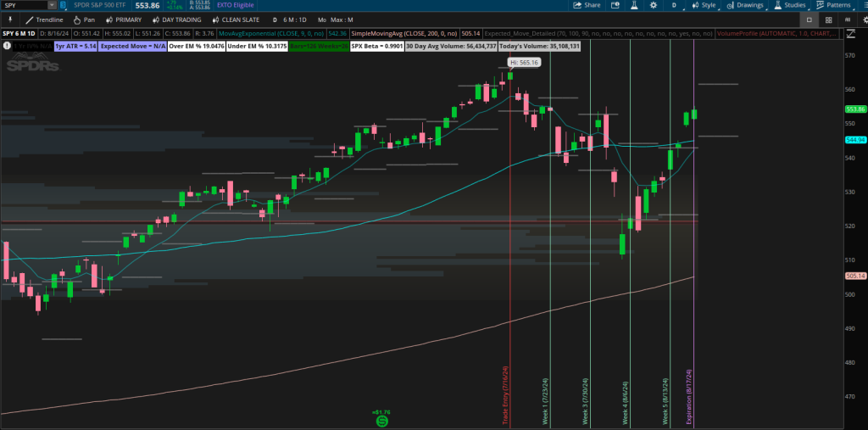Click the green 553.86 price axis tag
The height and width of the screenshot is (430, 868).
[856, 109]
